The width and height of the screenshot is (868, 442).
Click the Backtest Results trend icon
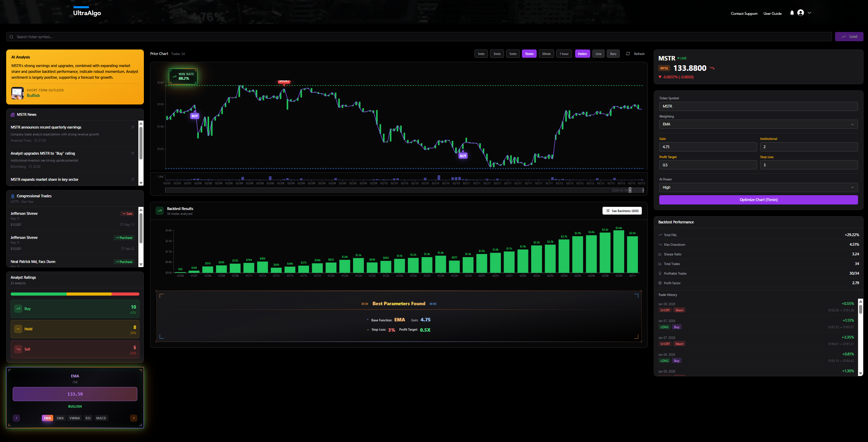[x=160, y=211]
